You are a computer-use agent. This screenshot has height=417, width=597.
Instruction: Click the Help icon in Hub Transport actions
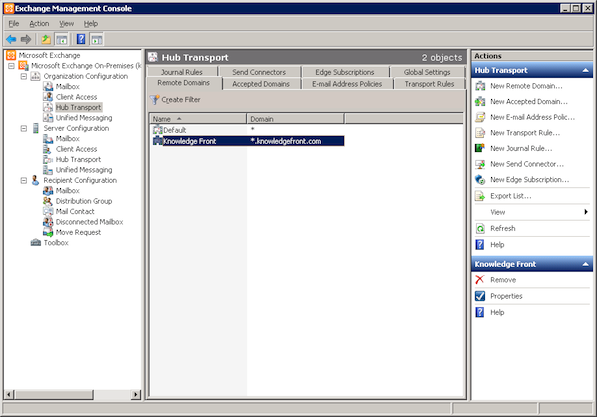(480, 244)
